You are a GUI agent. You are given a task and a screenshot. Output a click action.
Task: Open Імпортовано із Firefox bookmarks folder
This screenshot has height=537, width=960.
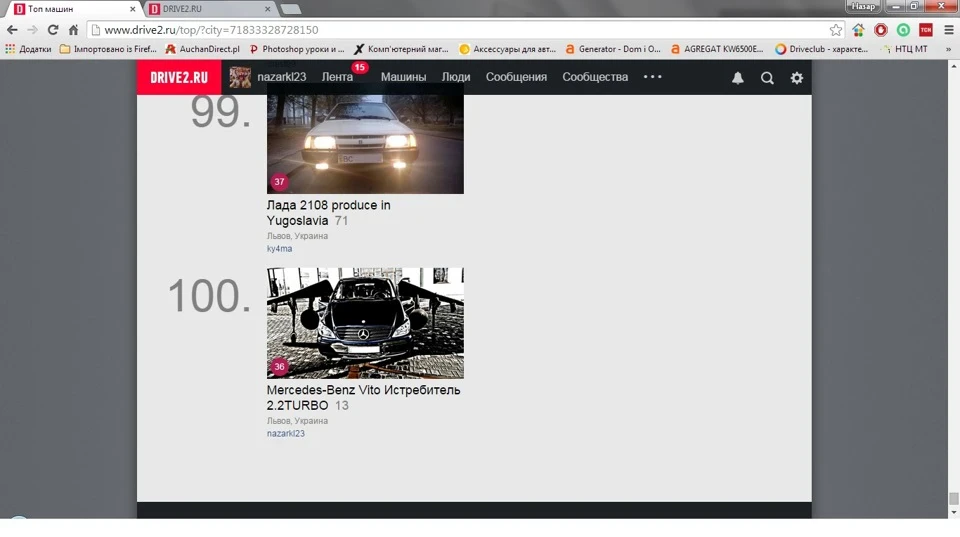(108, 49)
